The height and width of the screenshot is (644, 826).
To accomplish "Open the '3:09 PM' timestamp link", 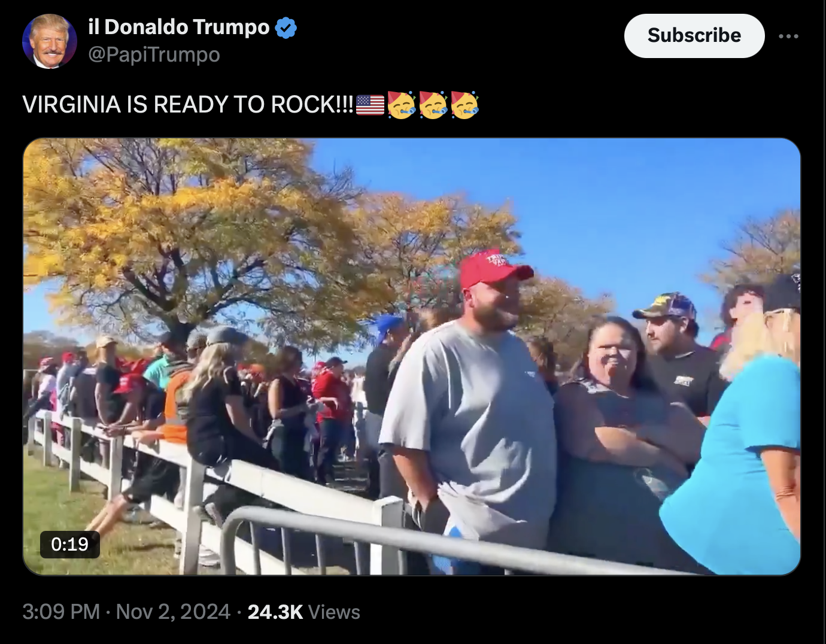I will click(60, 612).
